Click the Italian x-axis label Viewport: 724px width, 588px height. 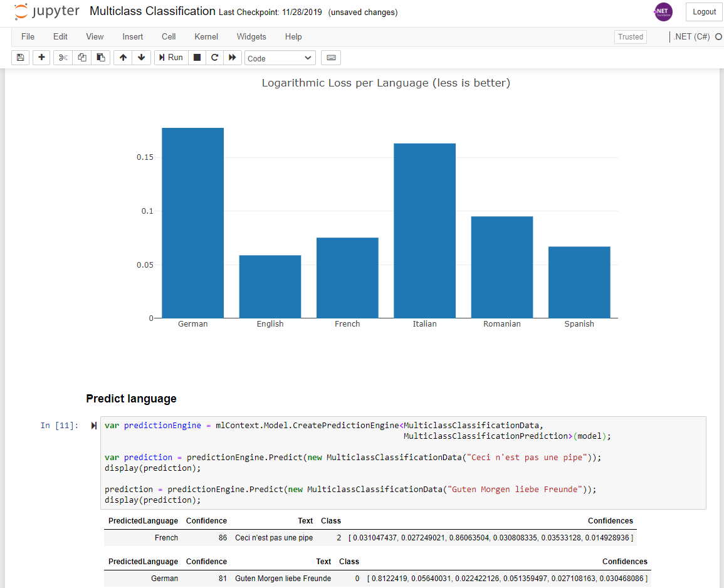pos(425,324)
